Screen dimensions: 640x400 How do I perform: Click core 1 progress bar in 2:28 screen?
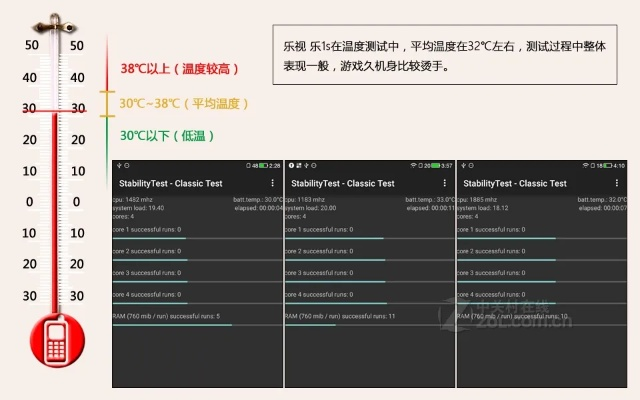coord(197,238)
